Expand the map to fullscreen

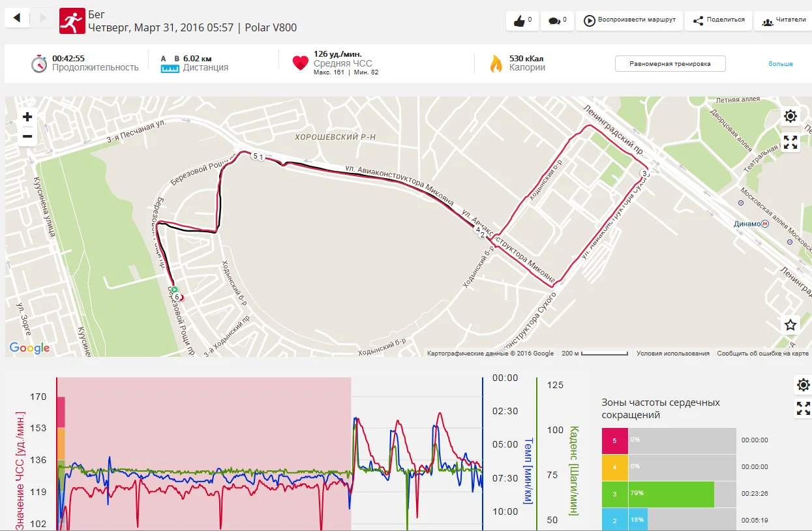(790, 142)
